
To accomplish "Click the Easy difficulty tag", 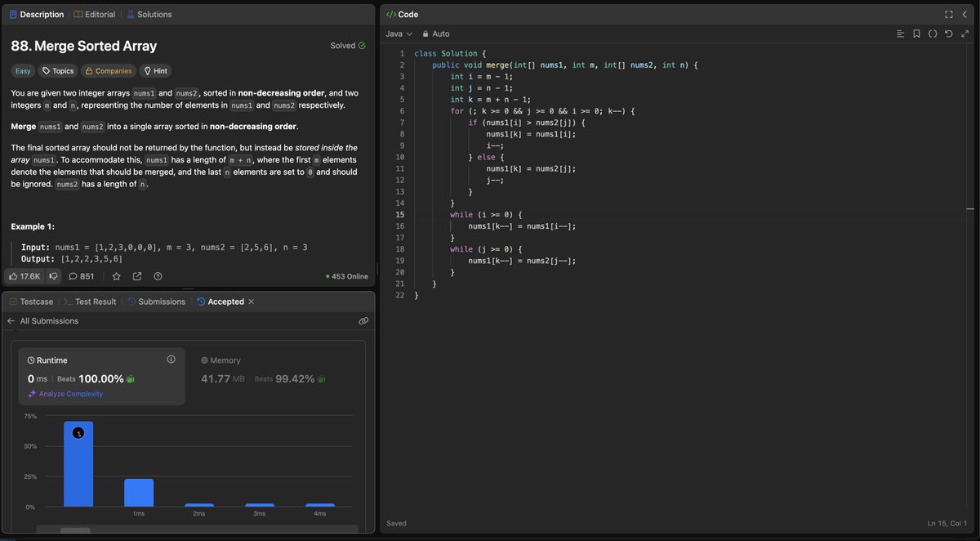I will coord(22,71).
